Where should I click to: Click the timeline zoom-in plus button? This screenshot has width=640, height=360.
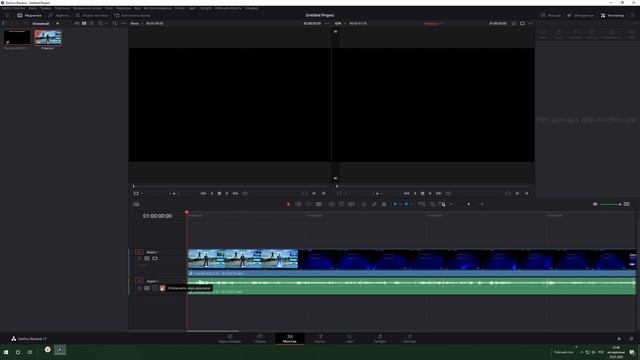tap(482, 204)
